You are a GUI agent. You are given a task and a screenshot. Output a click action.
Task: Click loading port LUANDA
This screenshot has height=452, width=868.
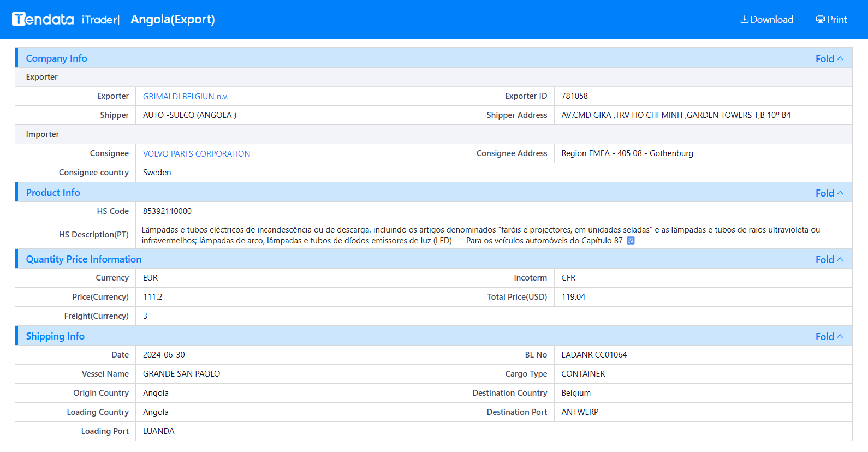pyautogui.click(x=158, y=431)
